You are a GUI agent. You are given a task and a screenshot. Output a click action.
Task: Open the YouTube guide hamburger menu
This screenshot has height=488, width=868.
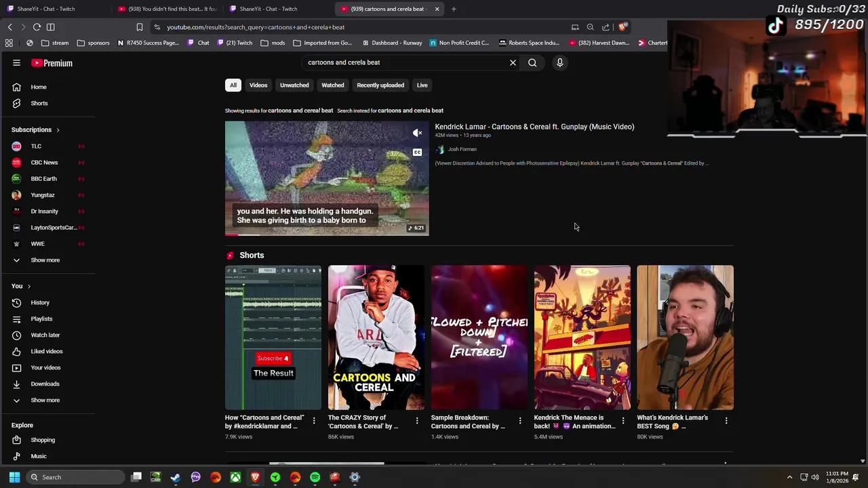pyautogui.click(x=16, y=63)
